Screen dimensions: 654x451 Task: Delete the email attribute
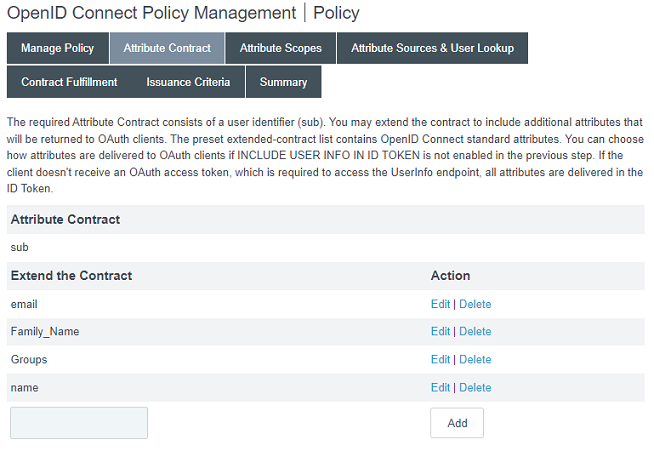[475, 304]
